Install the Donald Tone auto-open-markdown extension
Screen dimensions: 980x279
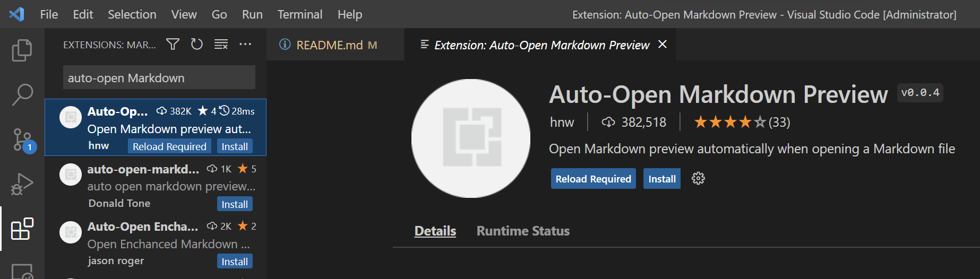point(235,204)
